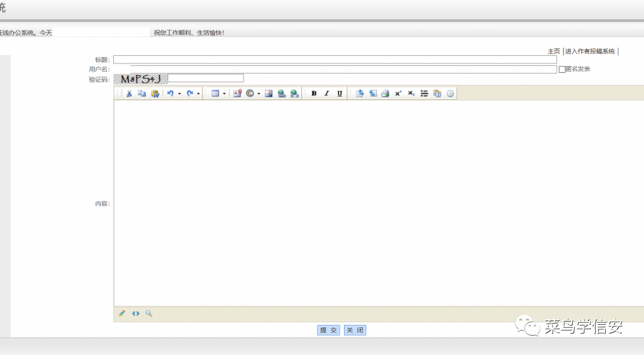
Task: Click the Print icon
Action: coord(386,94)
